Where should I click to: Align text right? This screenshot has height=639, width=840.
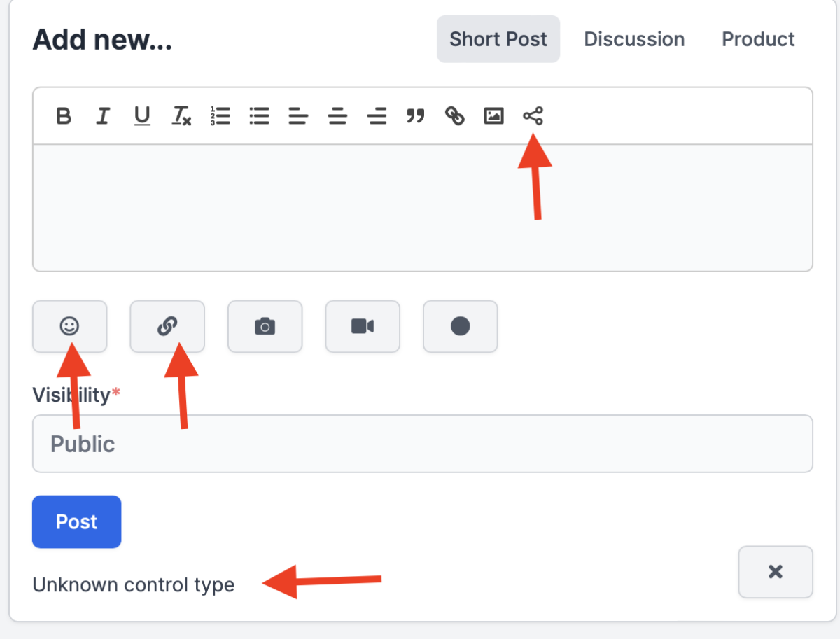(x=377, y=116)
